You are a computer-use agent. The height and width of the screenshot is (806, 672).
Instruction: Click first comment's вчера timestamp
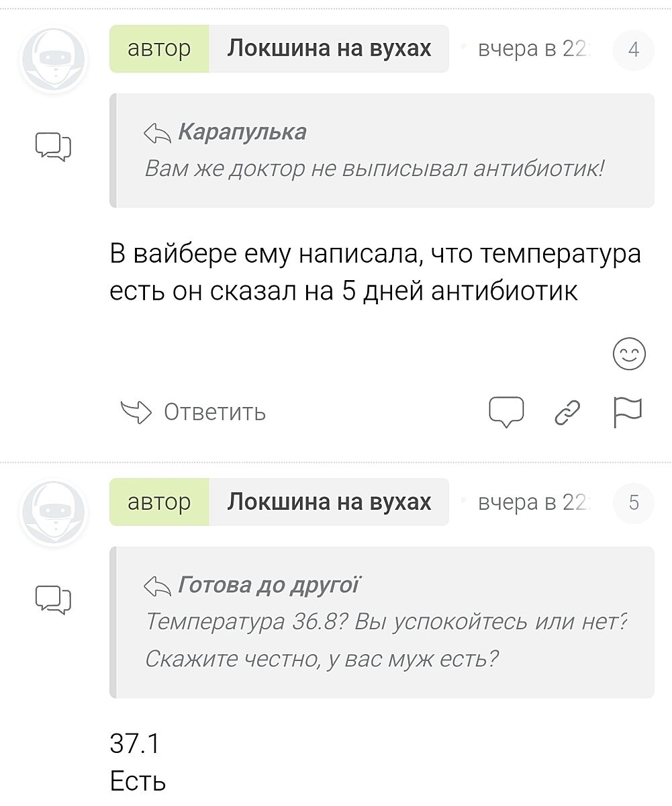coord(527,49)
